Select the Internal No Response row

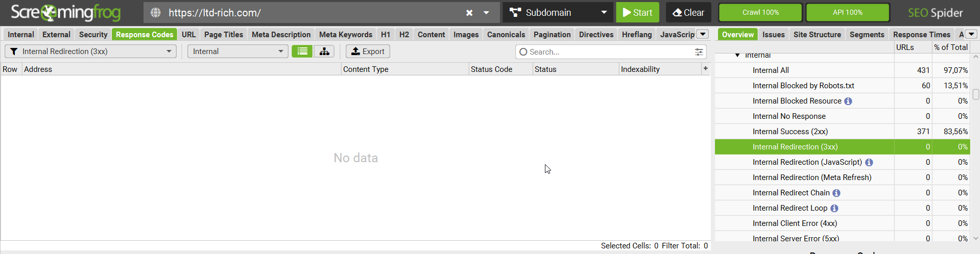click(842, 116)
